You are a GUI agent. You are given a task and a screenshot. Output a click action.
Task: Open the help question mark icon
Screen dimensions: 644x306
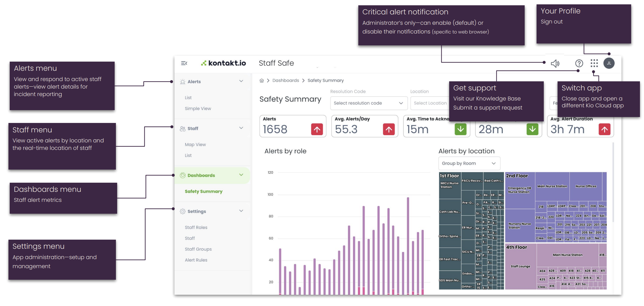click(579, 64)
